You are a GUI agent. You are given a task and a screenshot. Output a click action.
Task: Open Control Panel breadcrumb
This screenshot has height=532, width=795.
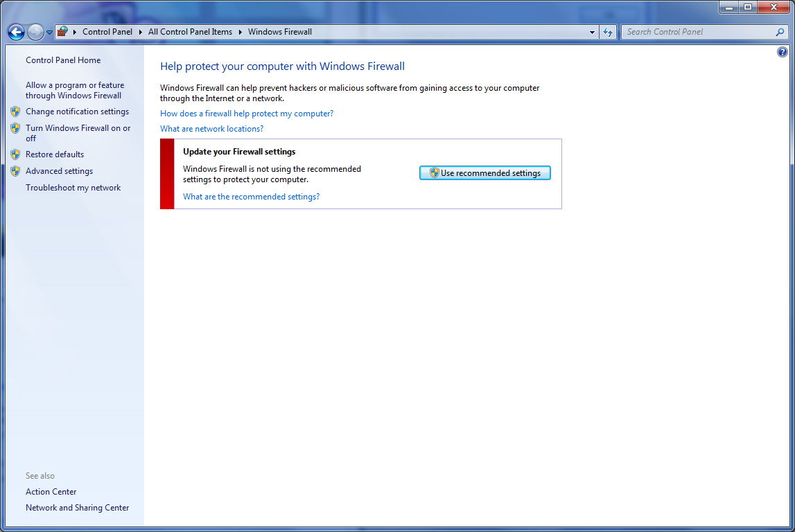coord(107,32)
